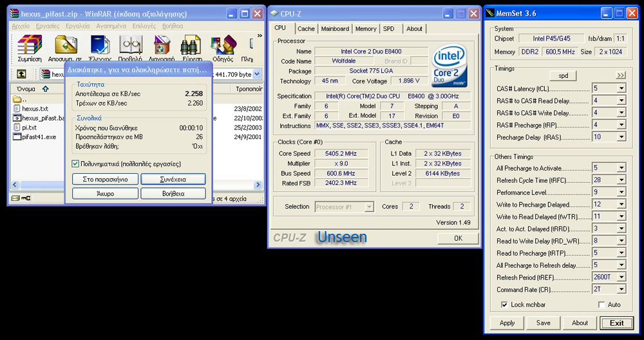Switch to the About tab in CPU-Z
Viewport: 644px width, 340px height.
[x=414, y=29]
